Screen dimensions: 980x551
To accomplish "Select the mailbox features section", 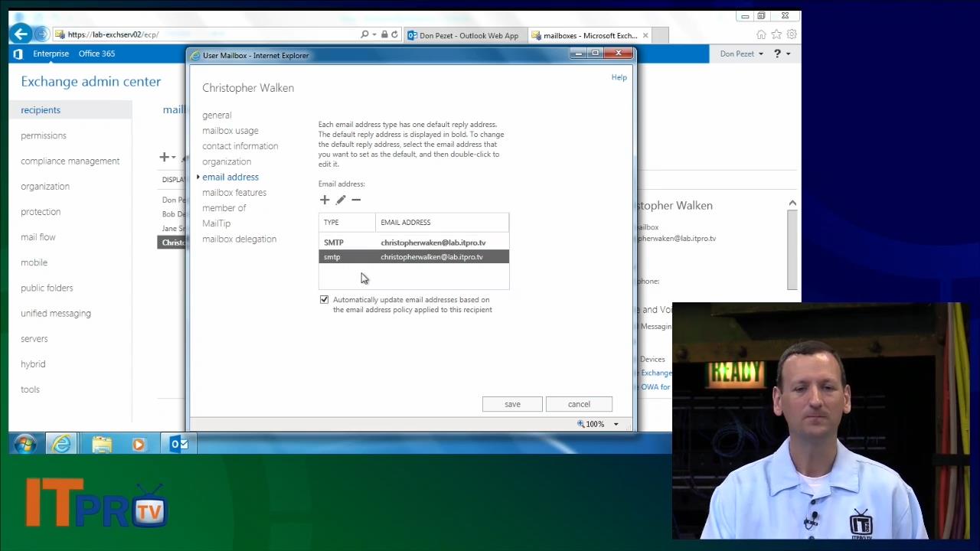I will (234, 193).
